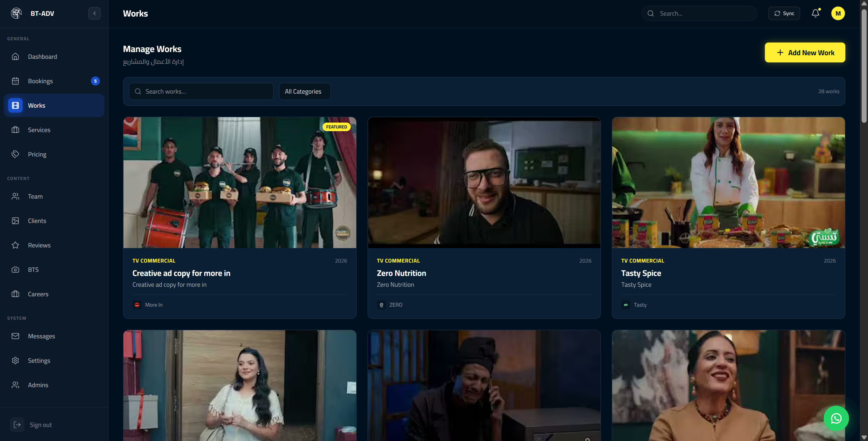This screenshot has width=868, height=441.
Task: Go to the Pricing menu label
Action: tap(37, 154)
